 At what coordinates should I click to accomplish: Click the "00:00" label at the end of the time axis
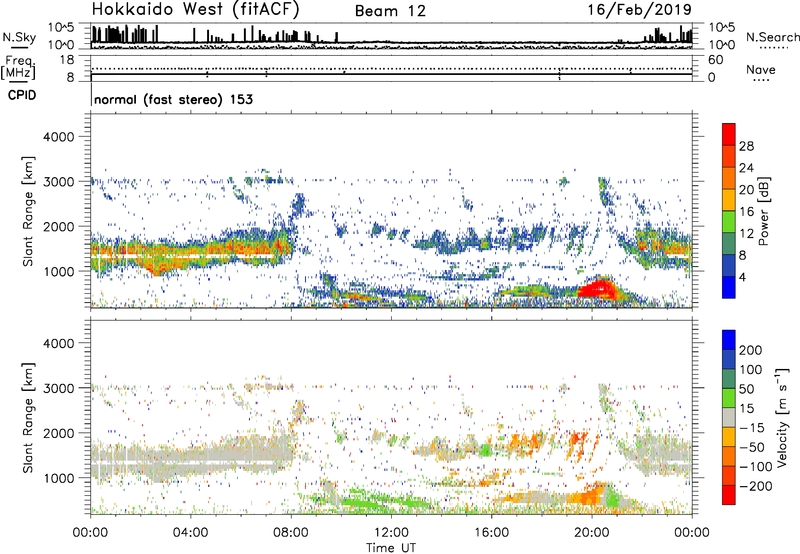692,533
